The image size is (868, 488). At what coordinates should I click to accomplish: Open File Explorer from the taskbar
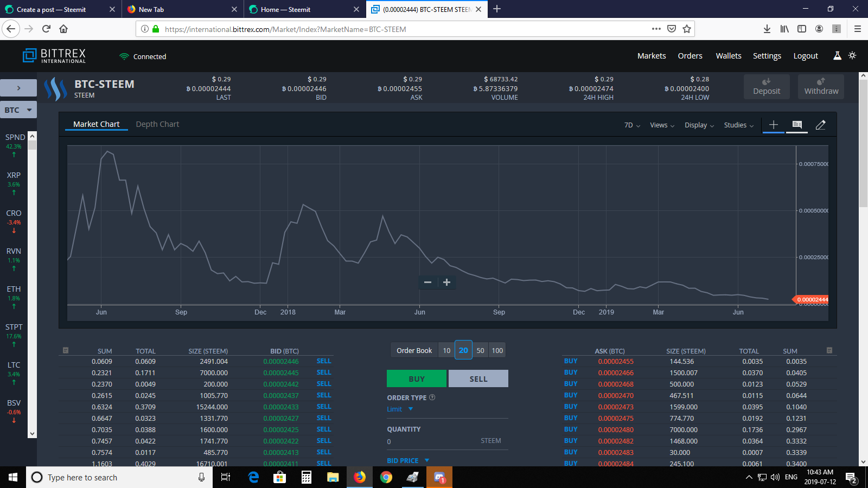pyautogui.click(x=333, y=477)
